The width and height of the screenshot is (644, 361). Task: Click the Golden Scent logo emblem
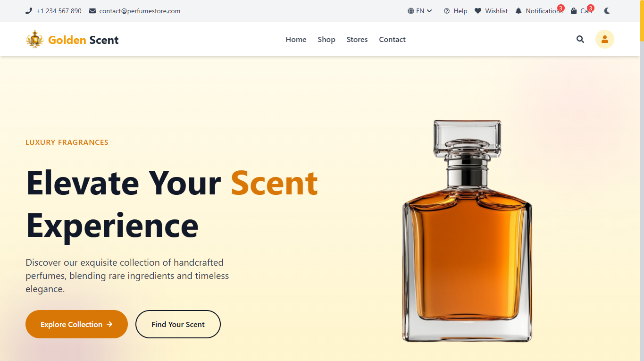coord(34,40)
